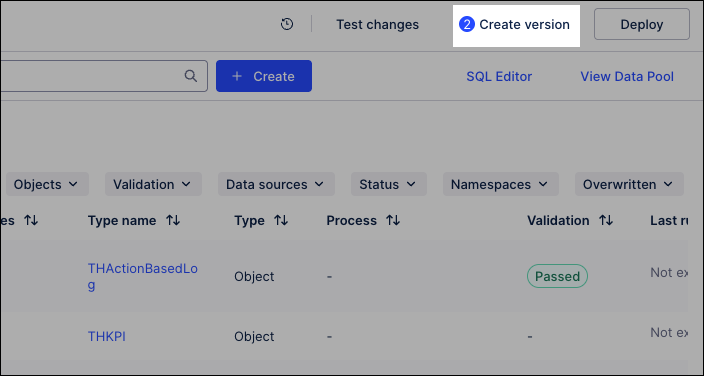Expand the Data sources filter dropdown

tap(276, 184)
